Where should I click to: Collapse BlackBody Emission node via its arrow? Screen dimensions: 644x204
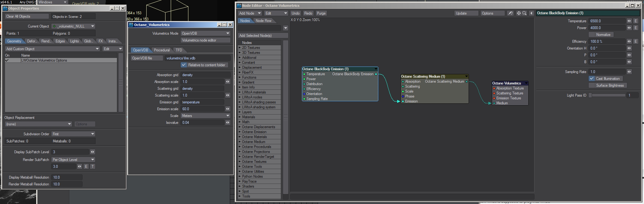[x=376, y=69]
